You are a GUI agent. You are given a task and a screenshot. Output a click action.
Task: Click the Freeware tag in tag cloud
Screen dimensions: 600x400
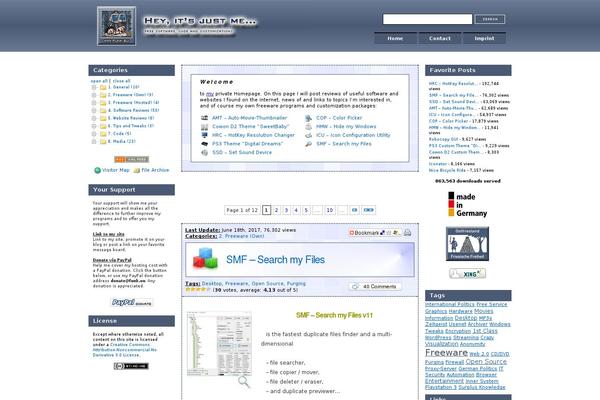447,353
